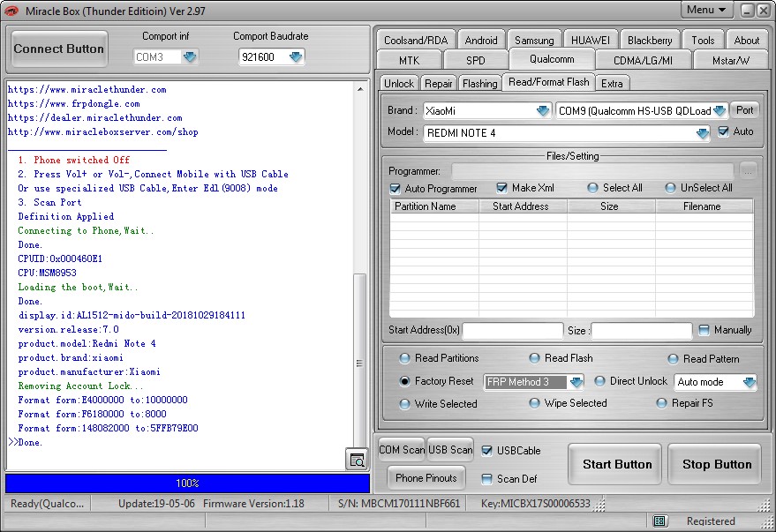
Task: Toggle the Make Xml checkbox
Action: click(x=501, y=188)
